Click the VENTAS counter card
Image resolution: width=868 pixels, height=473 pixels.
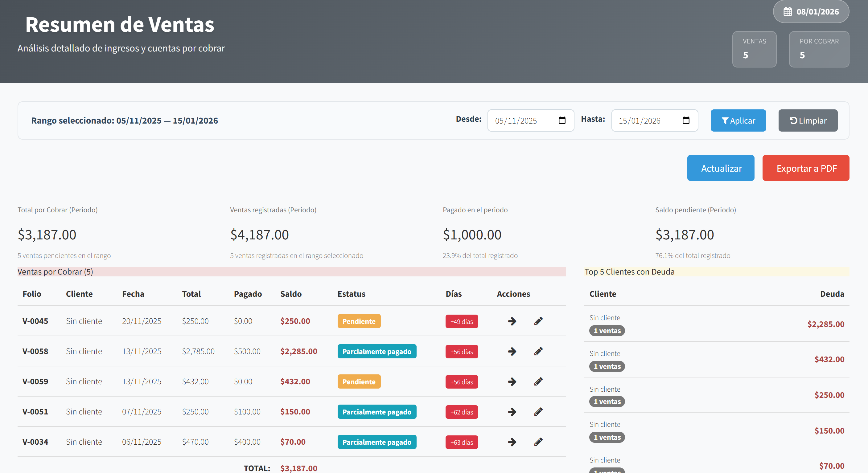(754, 49)
